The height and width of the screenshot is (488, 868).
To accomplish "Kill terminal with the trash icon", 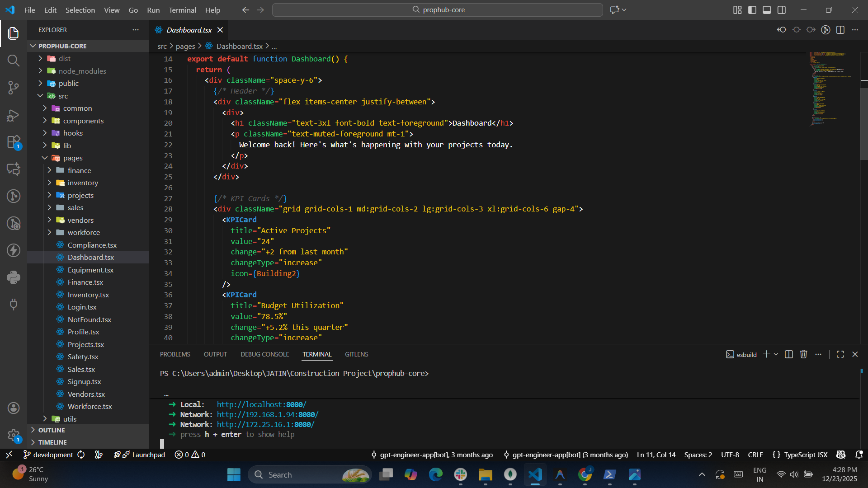I will pos(803,355).
